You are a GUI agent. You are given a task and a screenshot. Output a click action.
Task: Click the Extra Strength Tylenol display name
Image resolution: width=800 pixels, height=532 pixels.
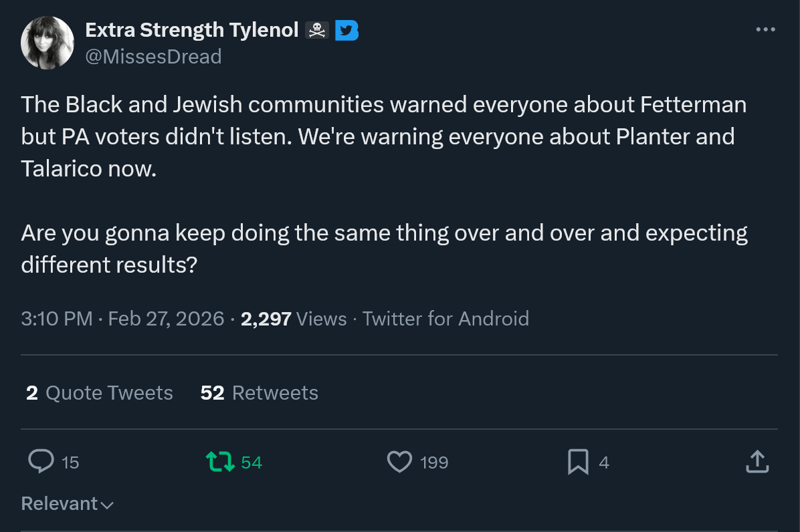pos(191,30)
